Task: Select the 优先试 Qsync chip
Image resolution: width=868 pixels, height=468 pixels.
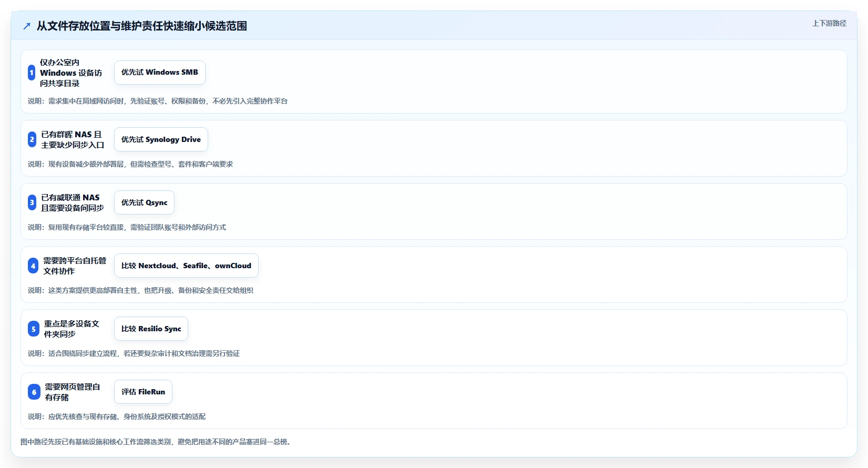Action: (x=144, y=202)
